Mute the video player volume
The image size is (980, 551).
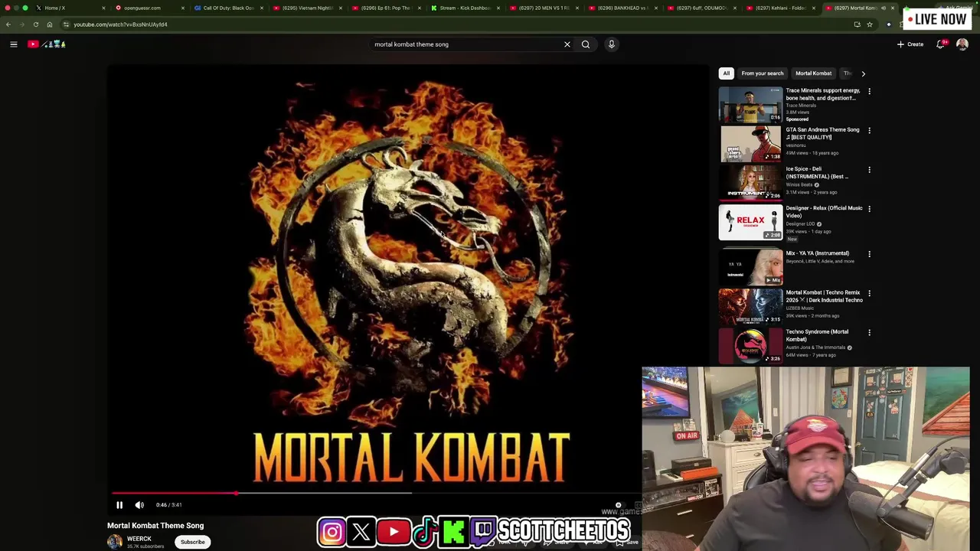(x=139, y=505)
